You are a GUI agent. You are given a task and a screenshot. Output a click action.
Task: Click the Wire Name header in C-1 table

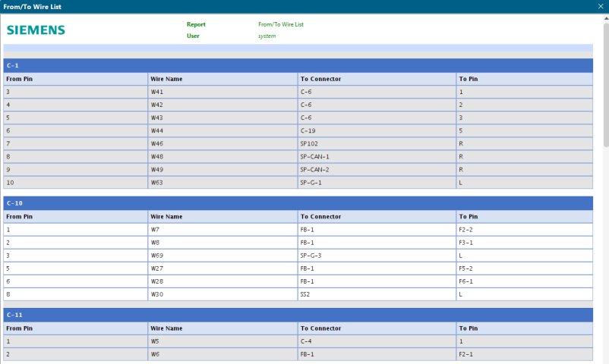[x=222, y=79]
